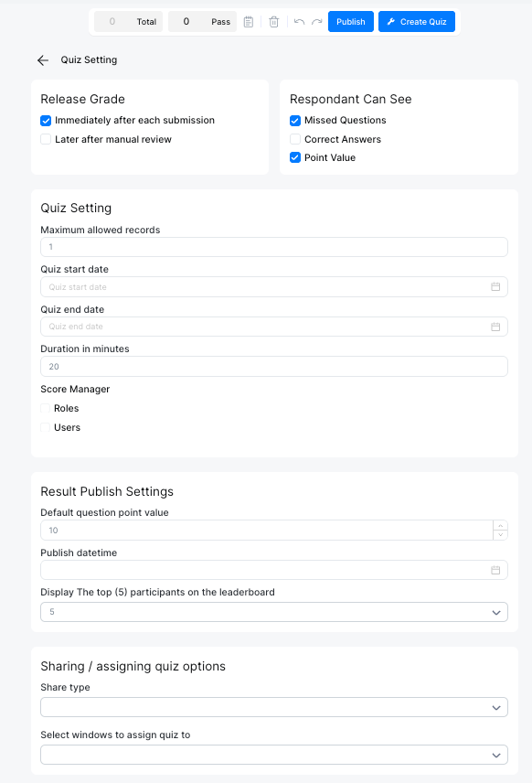This screenshot has height=783, width=532.
Task: Enable Later after manual review
Action: coord(46,139)
